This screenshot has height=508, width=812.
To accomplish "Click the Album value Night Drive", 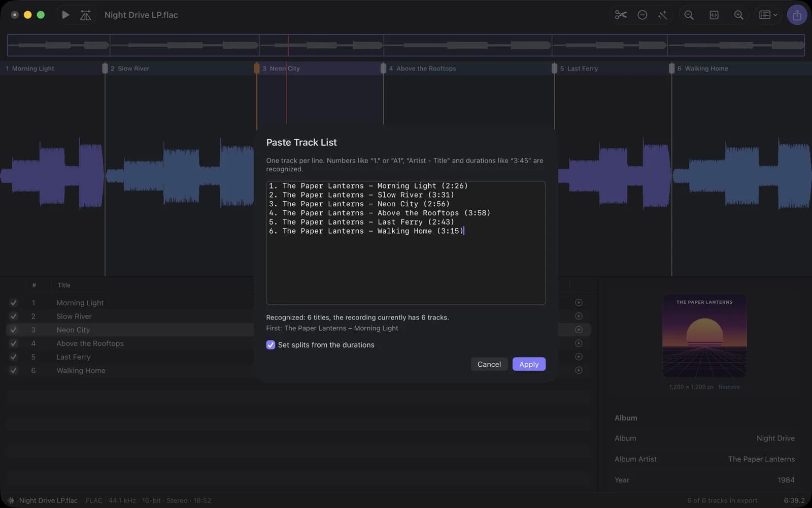I will (775, 438).
